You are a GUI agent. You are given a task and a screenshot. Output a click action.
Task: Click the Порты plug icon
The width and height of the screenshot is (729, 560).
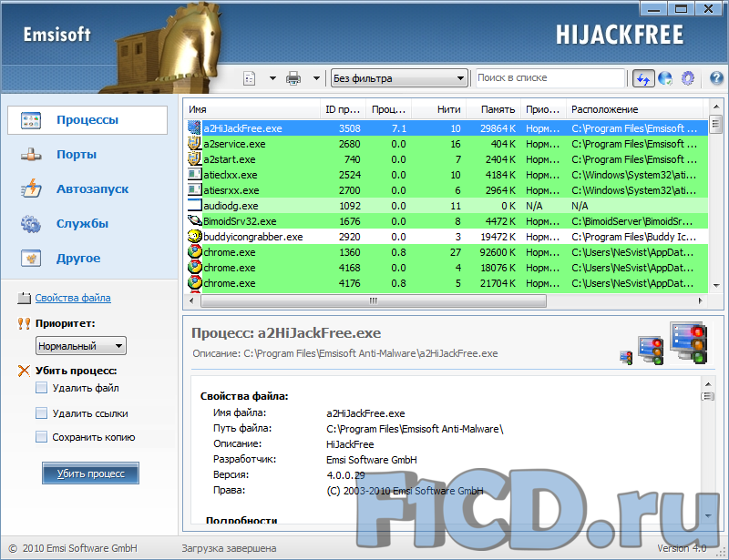pyautogui.click(x=31, y=155)
